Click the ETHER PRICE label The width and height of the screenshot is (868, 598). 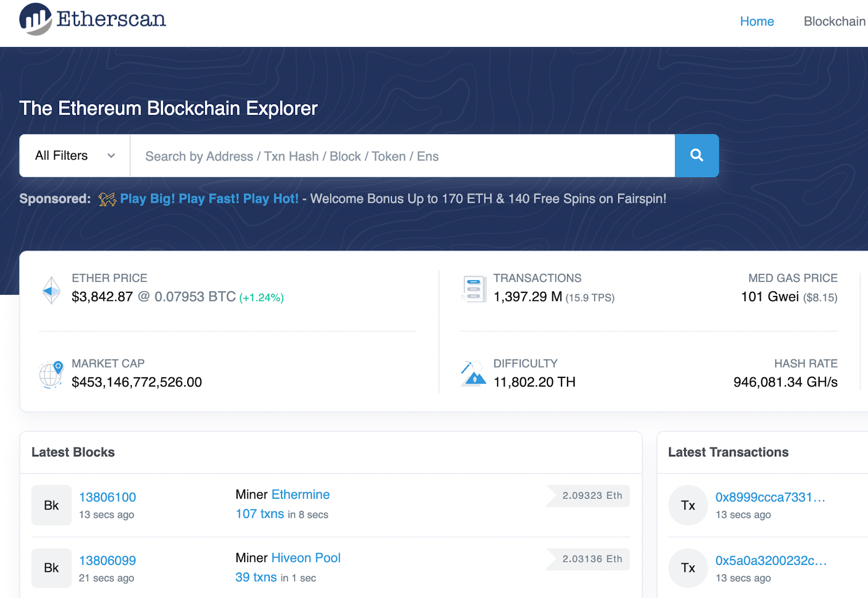click(110, 278)
